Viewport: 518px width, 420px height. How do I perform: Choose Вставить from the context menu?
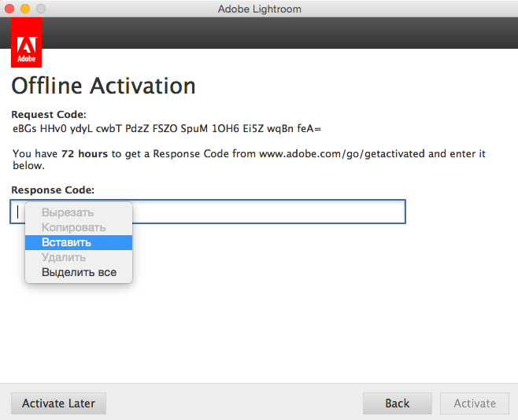click(x=79, y=242)
